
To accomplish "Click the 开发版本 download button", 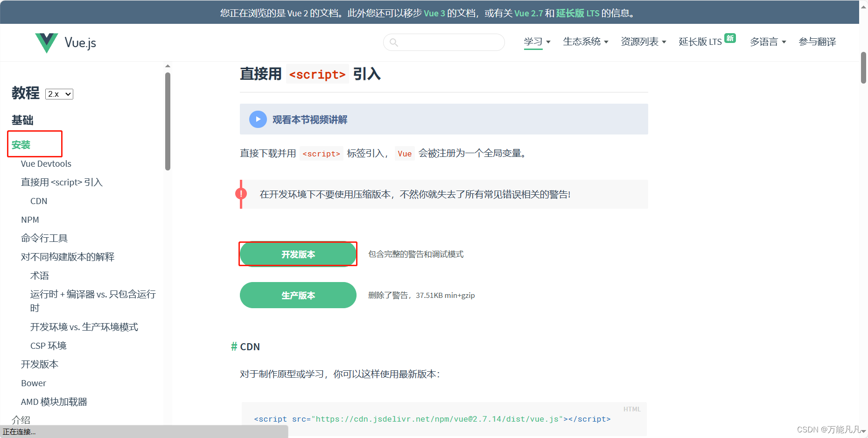I will click(x=298, y=254).
